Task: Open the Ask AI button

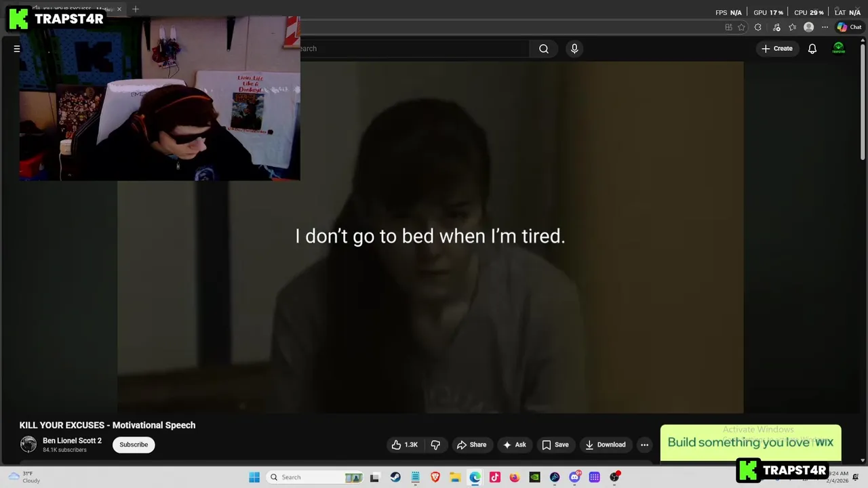Action: (515, 445)
